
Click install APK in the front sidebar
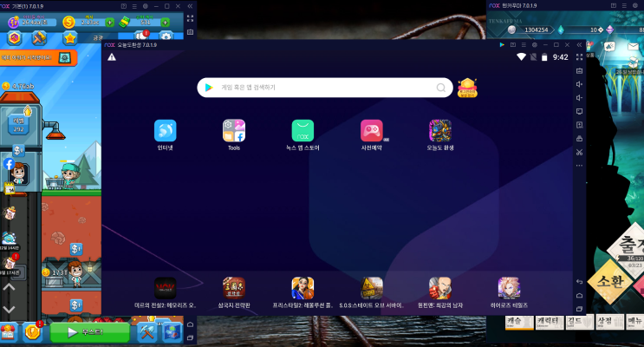[580, 125]
